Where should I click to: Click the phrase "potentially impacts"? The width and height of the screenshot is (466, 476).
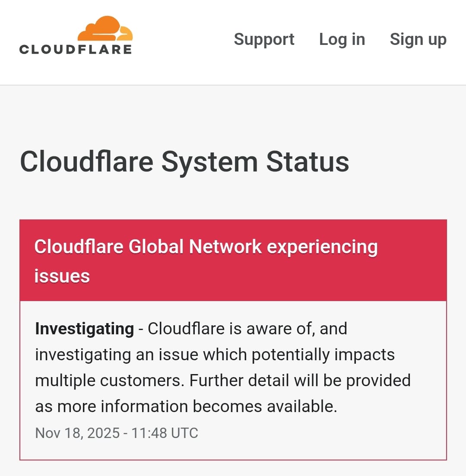[x=323, y=355]
